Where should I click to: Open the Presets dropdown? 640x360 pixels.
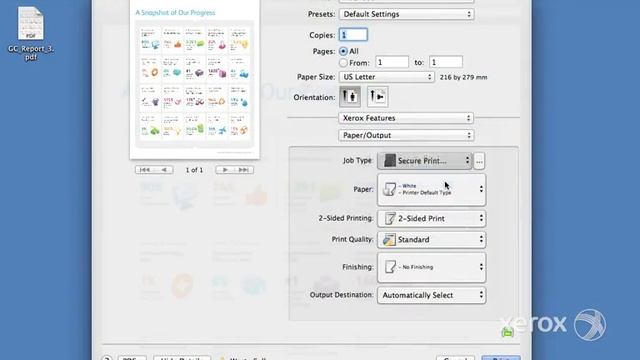point(407,14)
